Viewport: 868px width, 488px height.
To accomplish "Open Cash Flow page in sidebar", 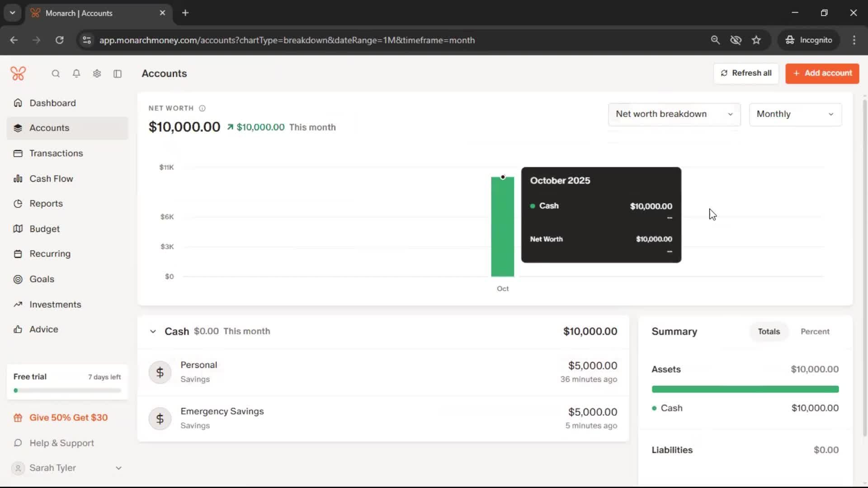I will (x=51, y=178).
